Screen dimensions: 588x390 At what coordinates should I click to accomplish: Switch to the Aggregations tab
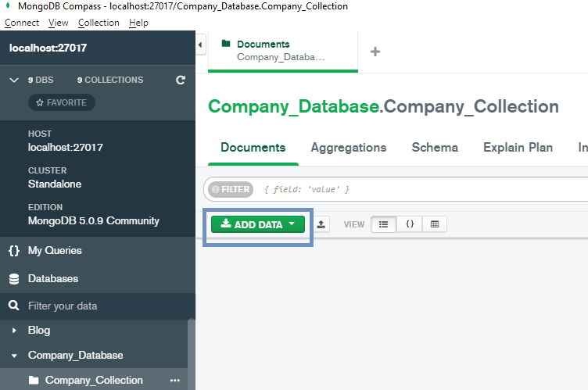pyautogui.click(x=348, y=148)
